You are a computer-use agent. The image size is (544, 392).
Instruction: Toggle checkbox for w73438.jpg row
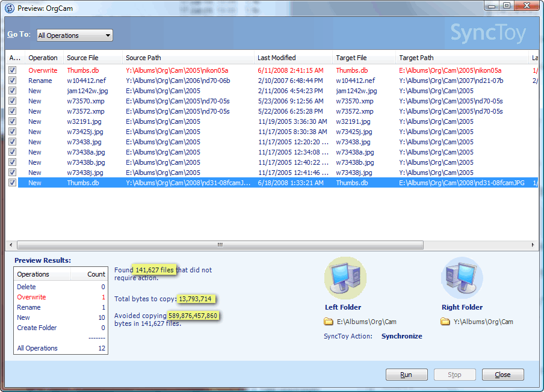pos(13,142)
